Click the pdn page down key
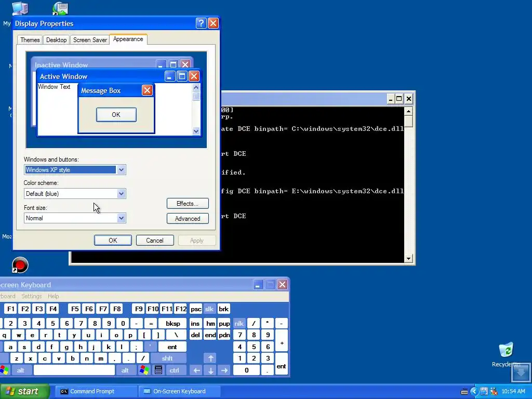This screenshot has width=532, height=399. click(224, 335)
